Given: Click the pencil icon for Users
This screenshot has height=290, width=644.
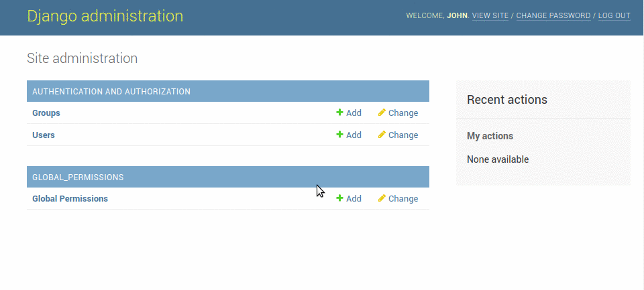Looking at the screenshot, I should coord(382,135).
